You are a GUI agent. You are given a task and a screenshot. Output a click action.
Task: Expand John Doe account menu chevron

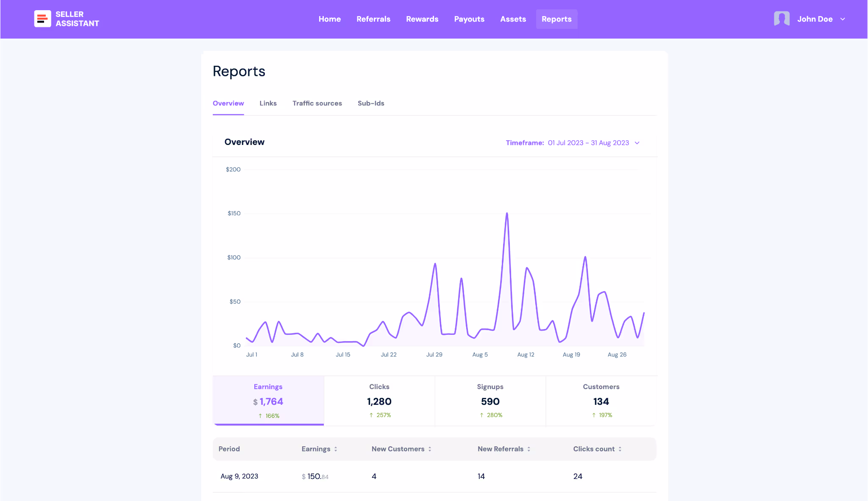click(843, 19)
